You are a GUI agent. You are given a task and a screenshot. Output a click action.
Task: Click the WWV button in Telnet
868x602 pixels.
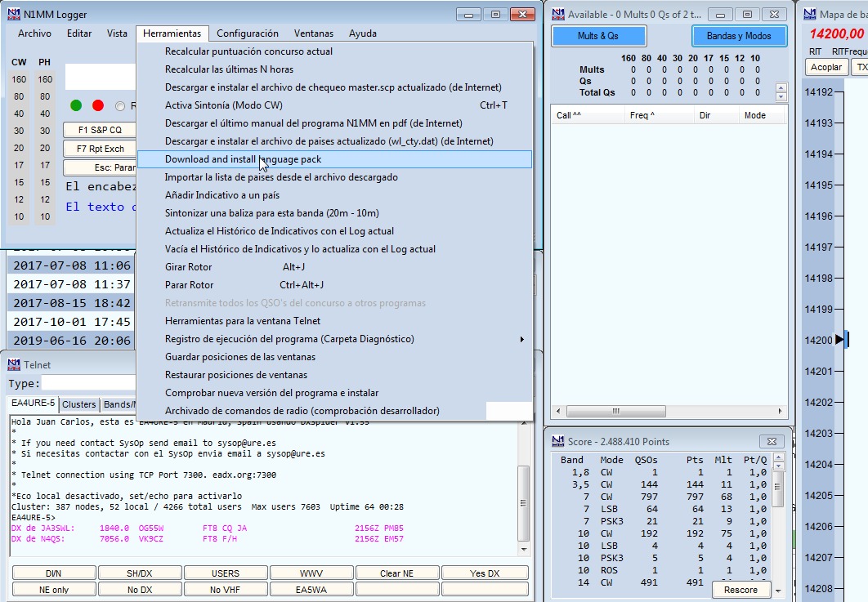point(311,573)
